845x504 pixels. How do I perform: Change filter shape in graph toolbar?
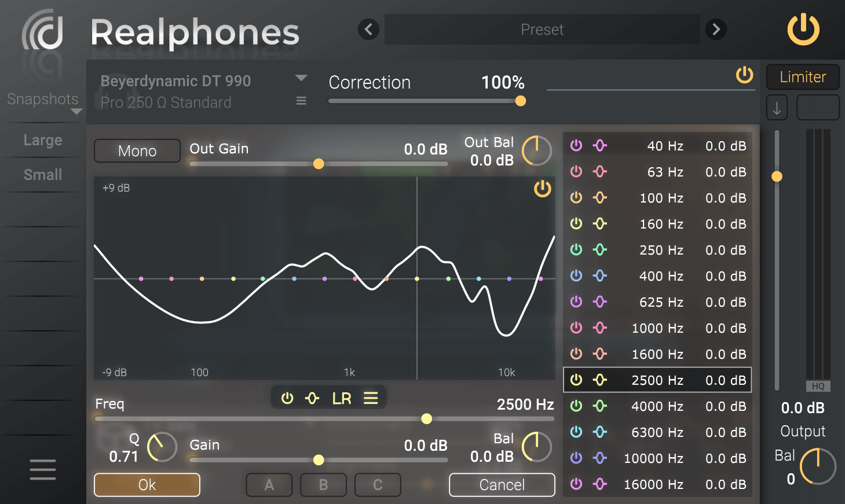(x=312, y=398)
